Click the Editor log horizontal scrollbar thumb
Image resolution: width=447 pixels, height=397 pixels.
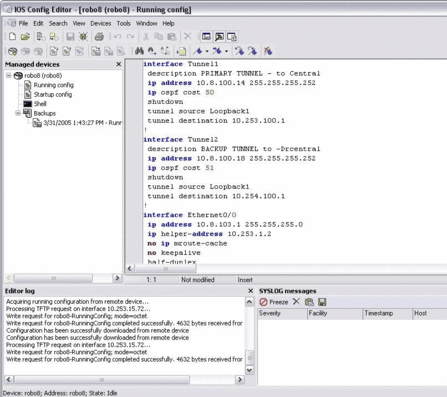point(102,379)
